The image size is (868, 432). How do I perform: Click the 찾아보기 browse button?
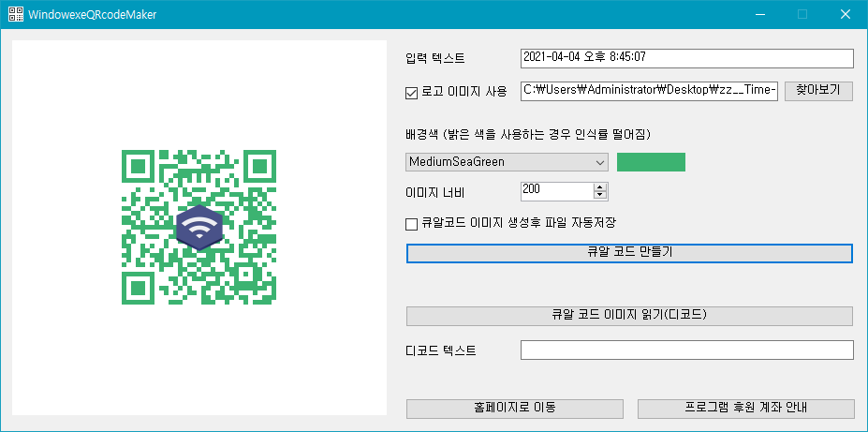[818, 92]
